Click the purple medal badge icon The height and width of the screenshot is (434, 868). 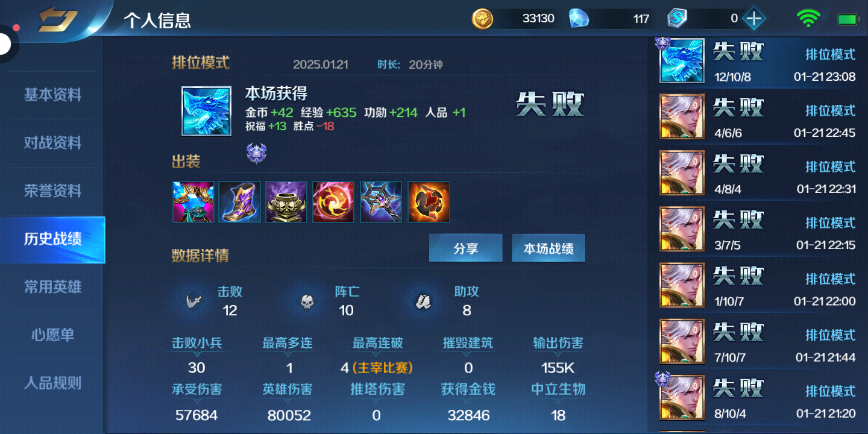pos(256,154)
